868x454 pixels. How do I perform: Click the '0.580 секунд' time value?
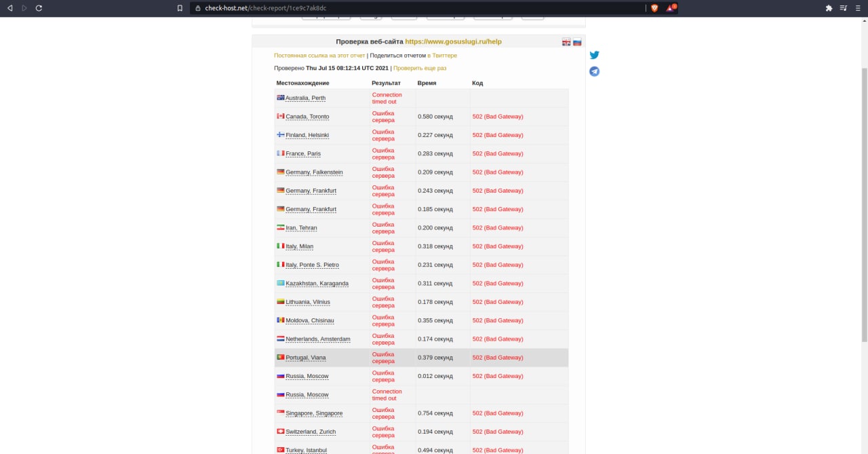point(435,117)
